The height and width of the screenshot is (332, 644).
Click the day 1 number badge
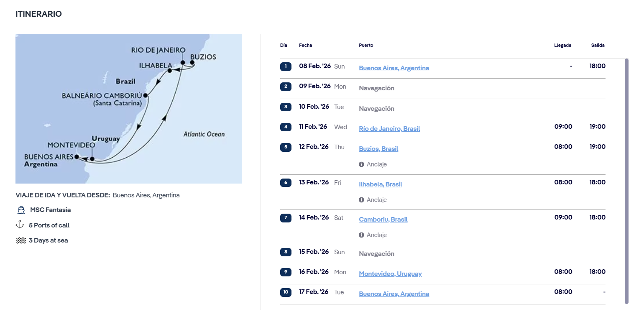click(286, 66)
